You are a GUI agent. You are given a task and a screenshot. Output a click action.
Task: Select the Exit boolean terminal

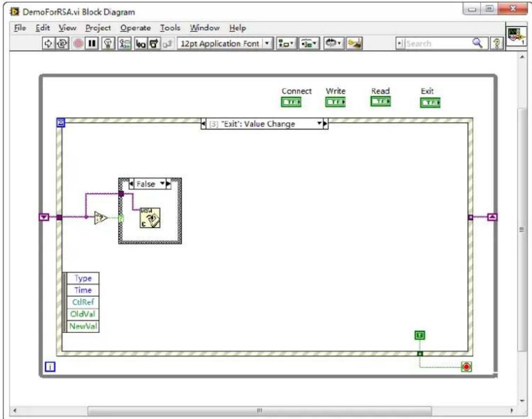pos(430,103)
